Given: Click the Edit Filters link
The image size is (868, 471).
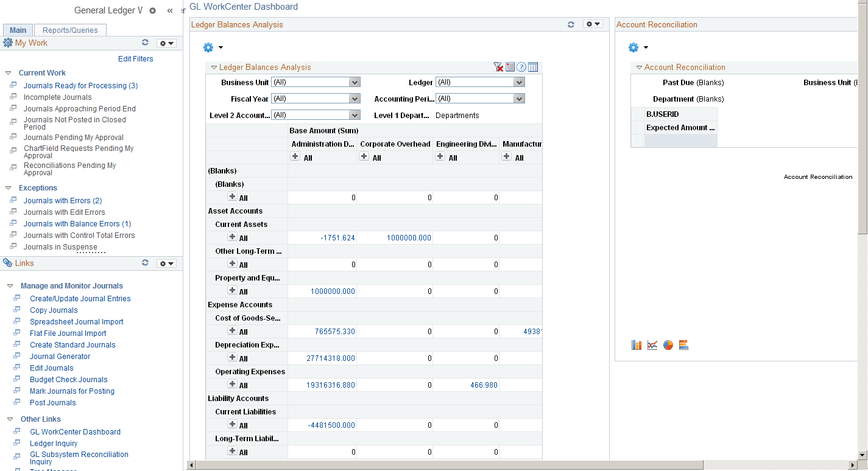Looking at the screenshot, I should coord(135,58).
